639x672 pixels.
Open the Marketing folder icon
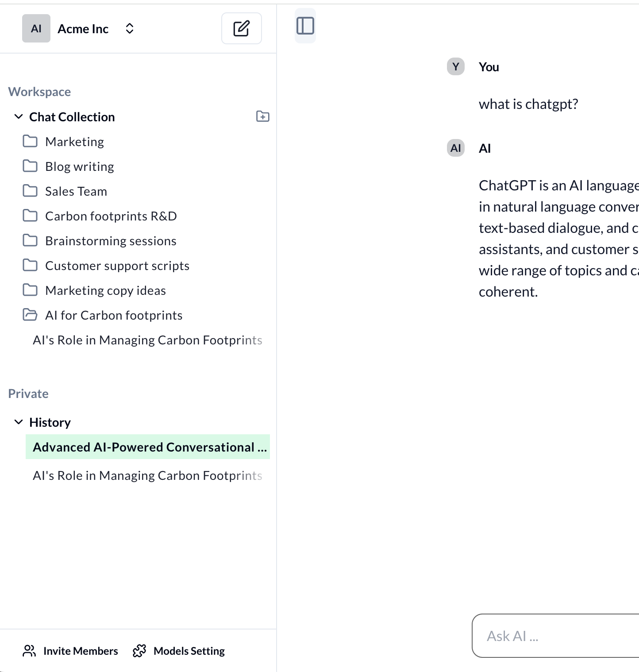coord(31,141)
